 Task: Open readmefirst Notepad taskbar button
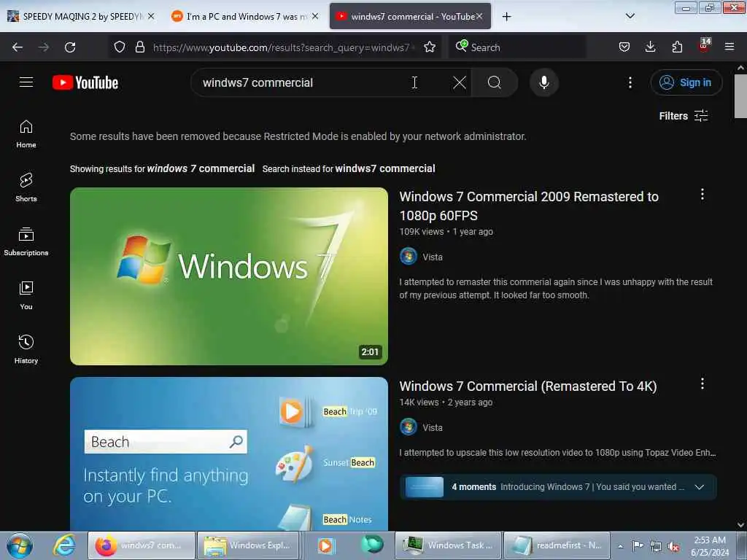pos(556,545)
